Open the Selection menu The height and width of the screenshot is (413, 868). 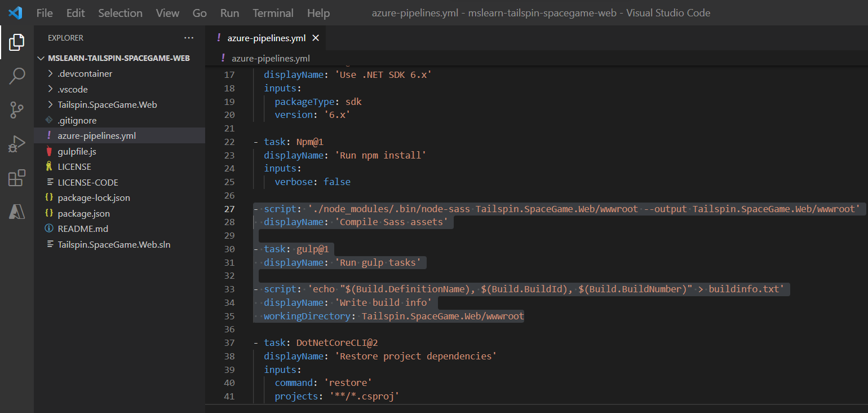[x=121, y=13]
